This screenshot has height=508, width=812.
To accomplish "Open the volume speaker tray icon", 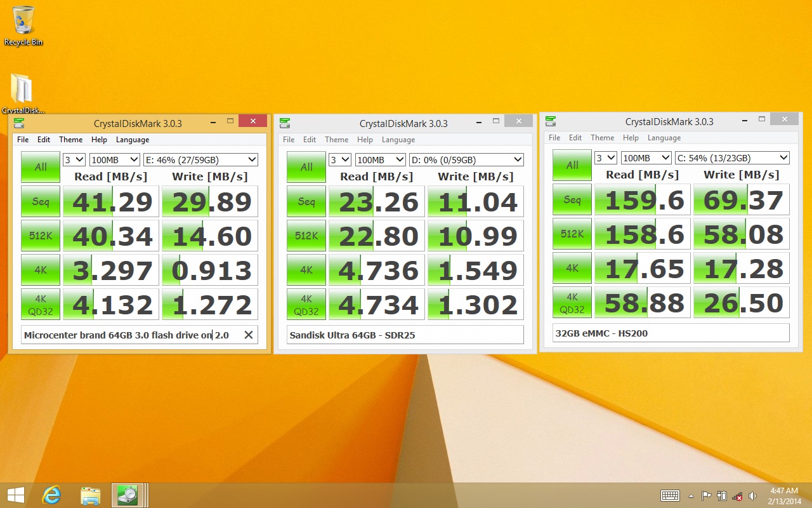I will [752, 496].
